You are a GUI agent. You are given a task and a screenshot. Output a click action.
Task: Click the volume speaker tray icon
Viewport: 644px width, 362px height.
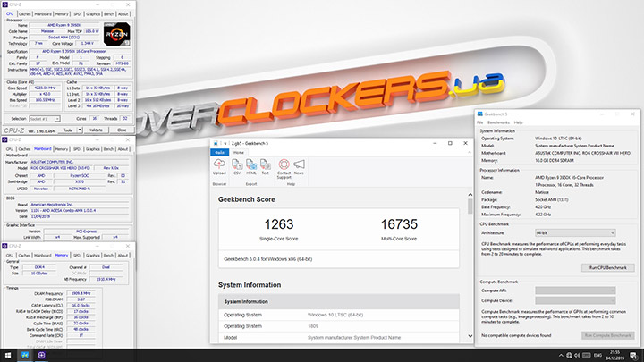(x=577, y=356)
